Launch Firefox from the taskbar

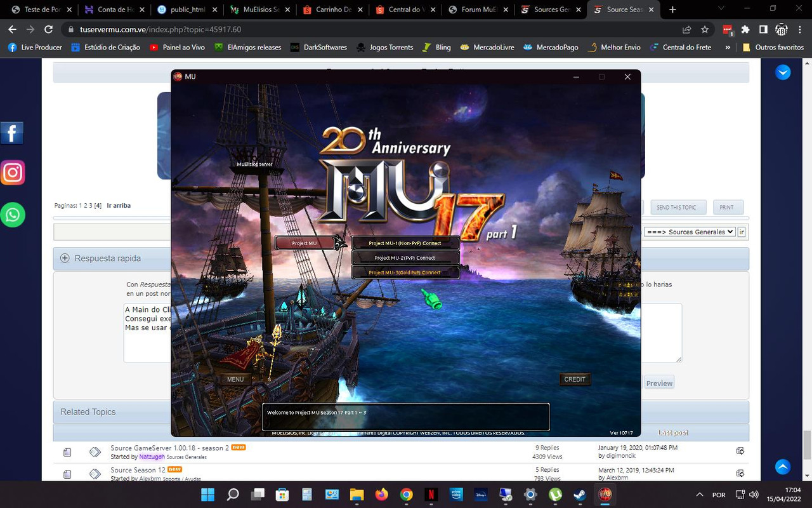point(381,494)
